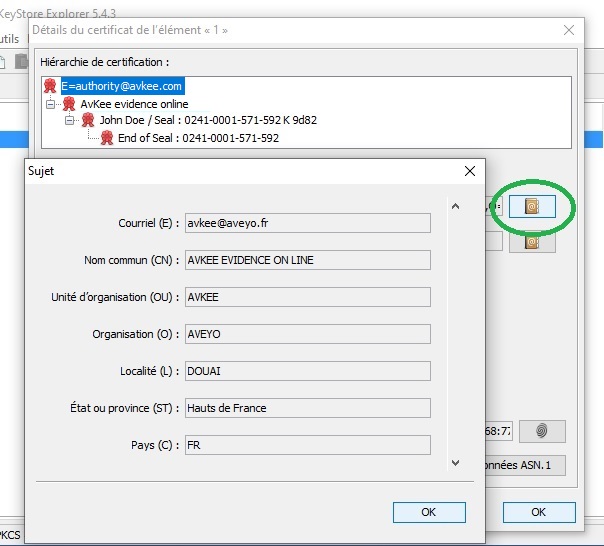604x546 pixels.
Task: Select E=authority@avkee.com in the certification hierarchy
Action: [x=122, y=86]
